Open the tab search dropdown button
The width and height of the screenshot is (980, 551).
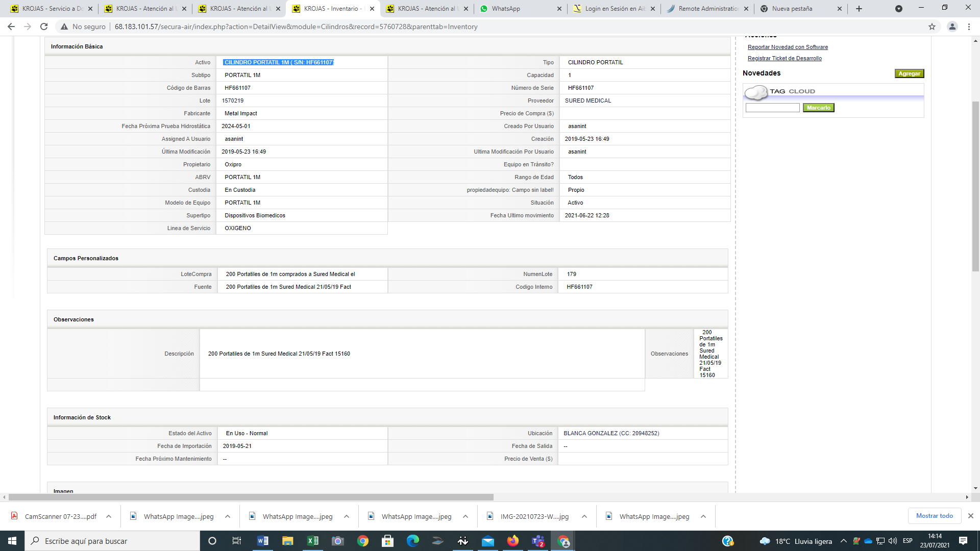(899, 9)
